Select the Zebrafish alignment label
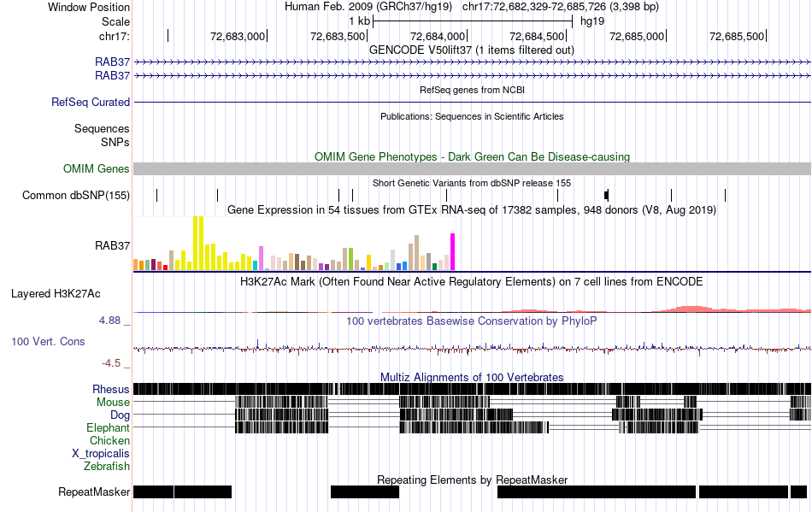The height and width of the screenshot is (512, 812). tap(107, 467)
